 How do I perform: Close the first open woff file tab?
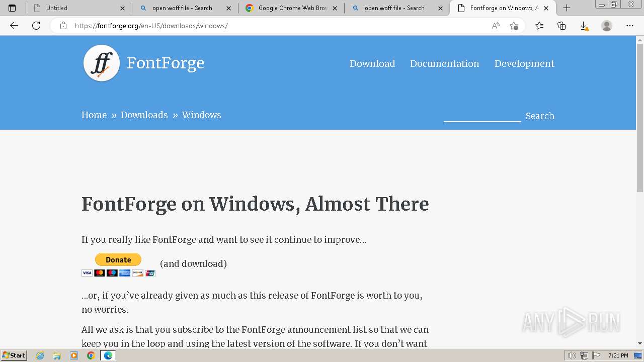[x=229, y=8]
